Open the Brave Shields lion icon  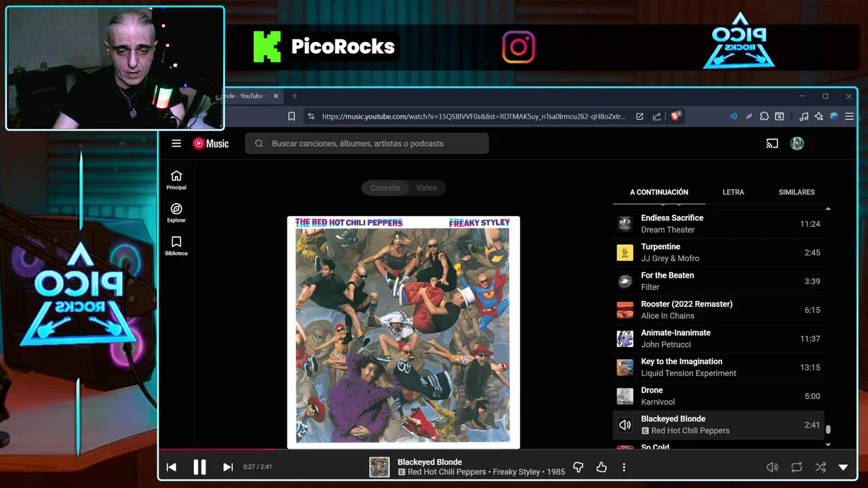(675, 117)
